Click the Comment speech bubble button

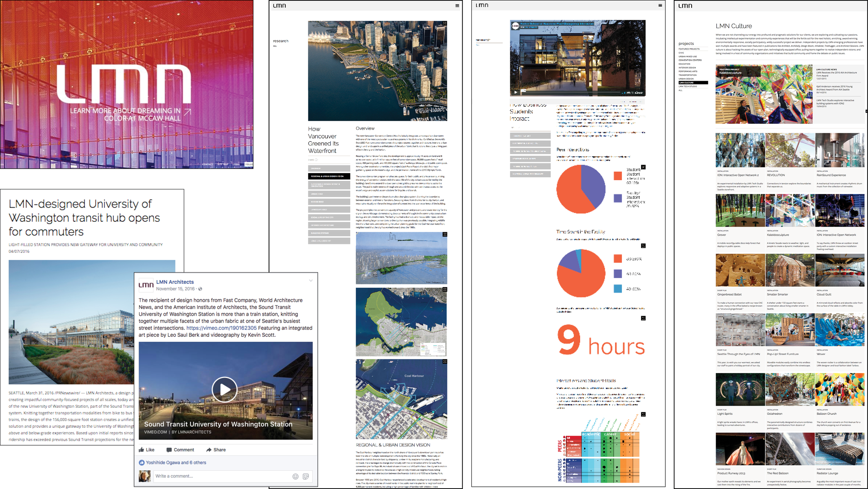click(180, 450)
